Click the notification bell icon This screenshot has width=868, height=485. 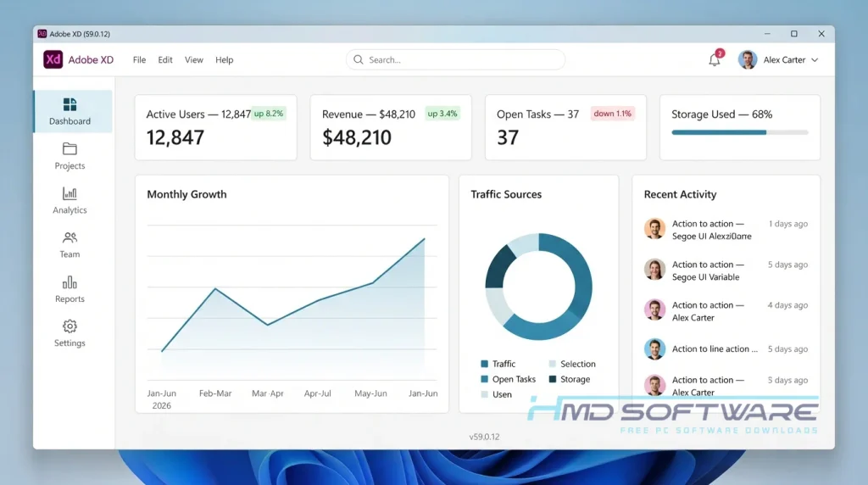pyautogui.click(x=715, y=60)
